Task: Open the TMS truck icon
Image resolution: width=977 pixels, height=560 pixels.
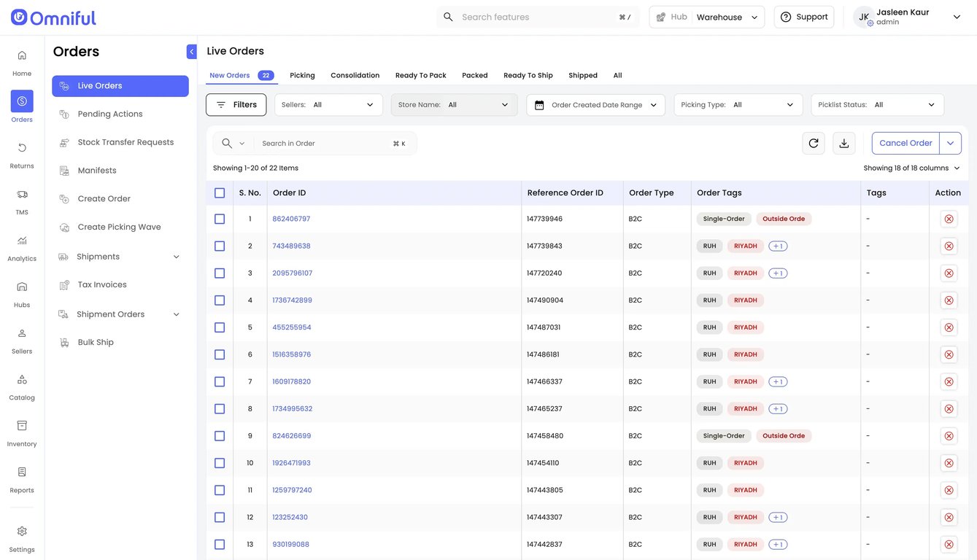Action: tap(22, 195)
